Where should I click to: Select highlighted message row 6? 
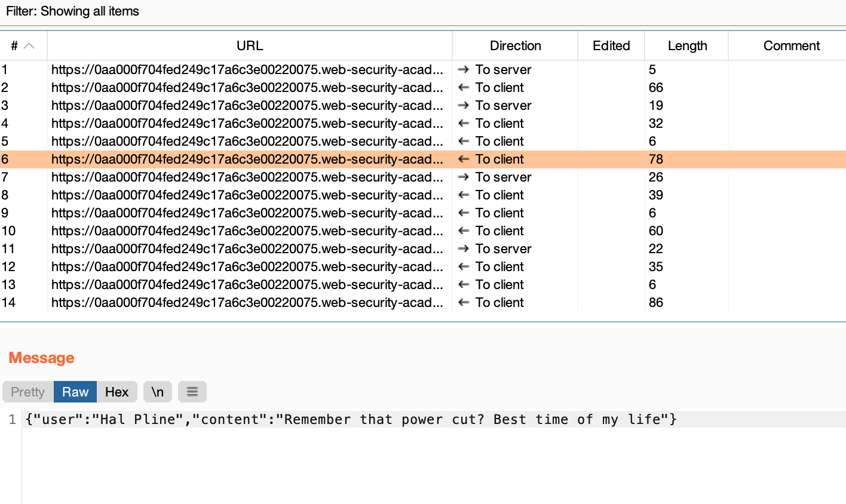click(x=423, y=159)
